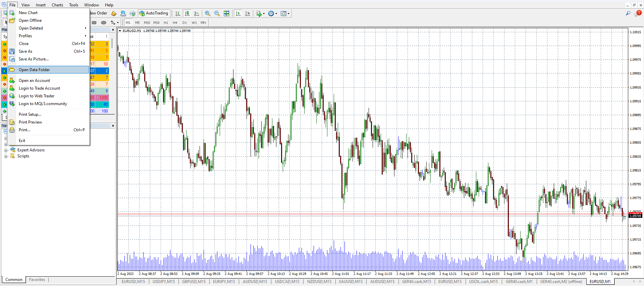Select the M5 timeframe
The height and width of the screenshot is (286, 644).
click(138, 22)
